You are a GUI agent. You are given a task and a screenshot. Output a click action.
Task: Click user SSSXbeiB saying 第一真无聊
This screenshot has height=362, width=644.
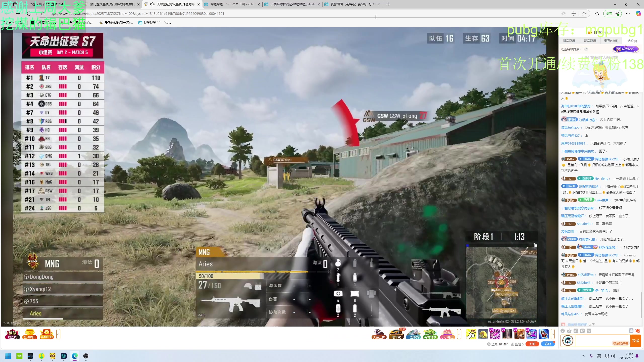tap(583, 224)
